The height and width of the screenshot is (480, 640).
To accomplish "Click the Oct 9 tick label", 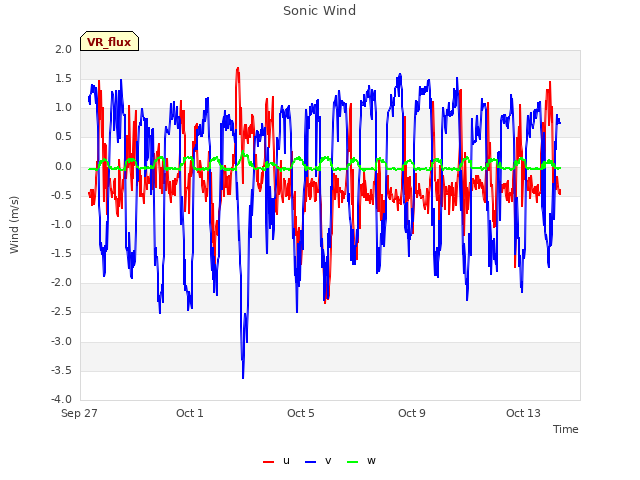I will pos(412,413).
